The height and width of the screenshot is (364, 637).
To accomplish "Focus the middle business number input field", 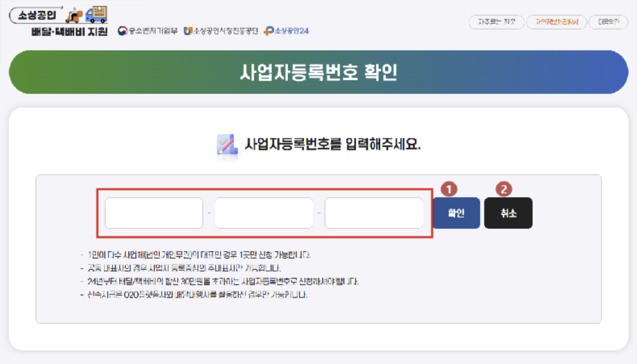I will pos(264,213).
